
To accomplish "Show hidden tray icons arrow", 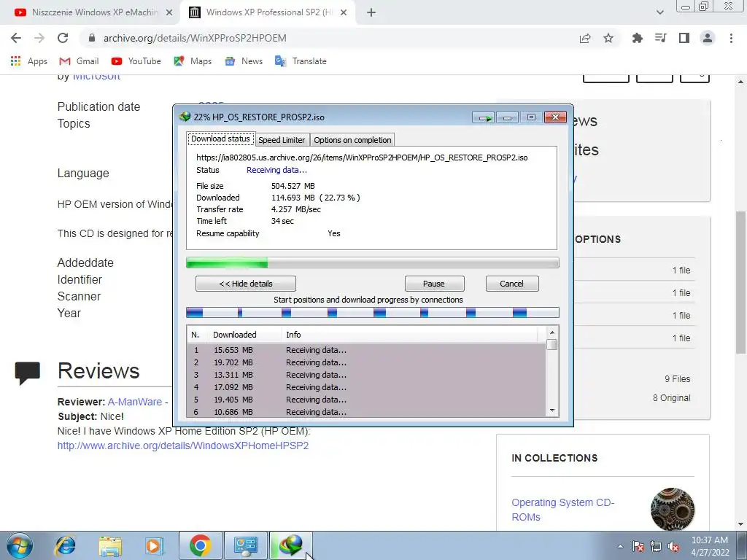I will [x=620, y=546].
